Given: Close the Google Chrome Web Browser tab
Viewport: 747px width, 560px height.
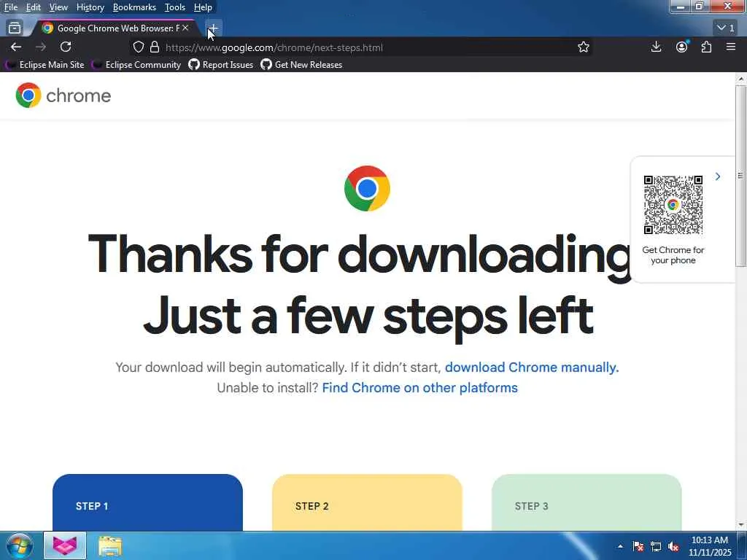Looking at the screenshot, I should (x=185, y=28).
